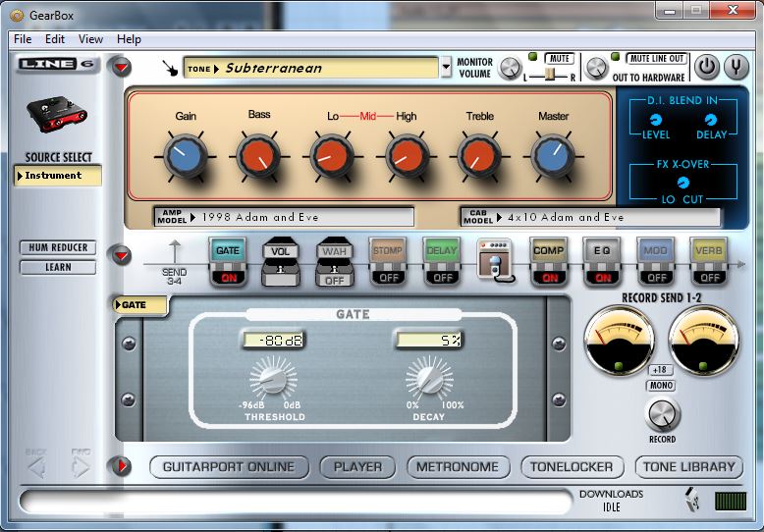Open the TONELOCKER panel

(x=573, y=466)
